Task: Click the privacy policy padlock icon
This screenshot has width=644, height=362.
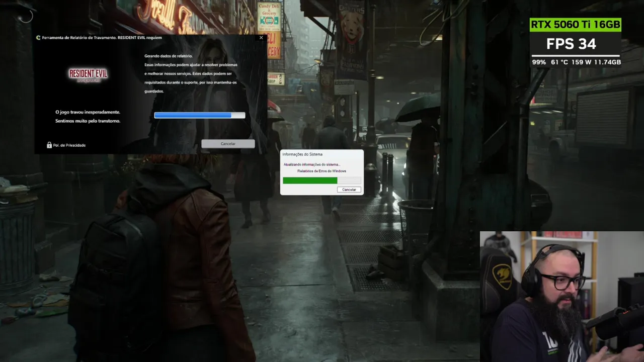Action: click(49, 145)
